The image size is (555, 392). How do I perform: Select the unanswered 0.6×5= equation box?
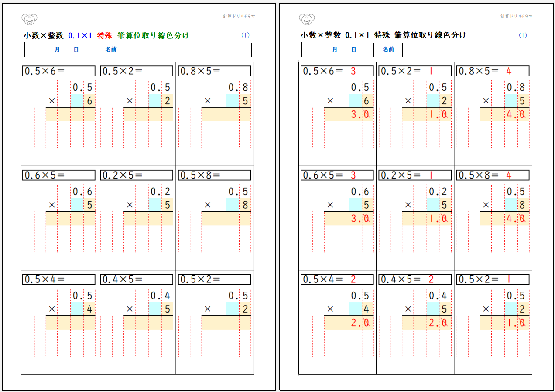[58, 175]
